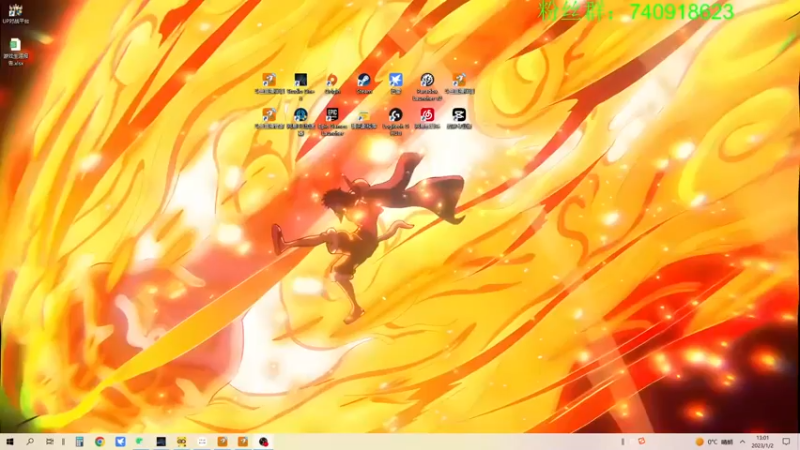Switch to the black-red recorder taskbar icon
The image size is (800, 450).
(x=263, y=442)
